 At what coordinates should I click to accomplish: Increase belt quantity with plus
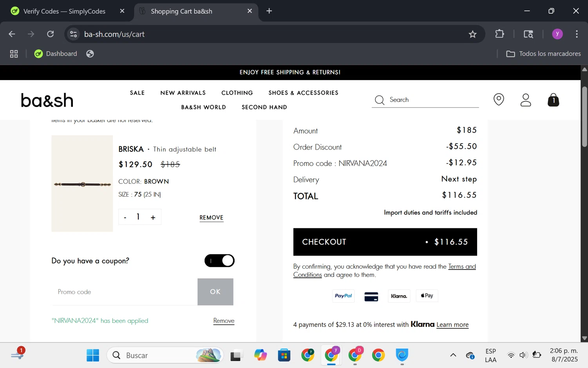[x=153, y=217]
